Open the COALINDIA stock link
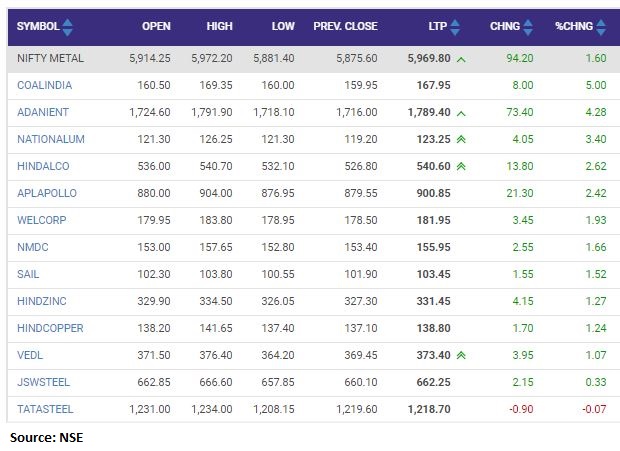Screen dimensions: 620x451 click(44, 85)
